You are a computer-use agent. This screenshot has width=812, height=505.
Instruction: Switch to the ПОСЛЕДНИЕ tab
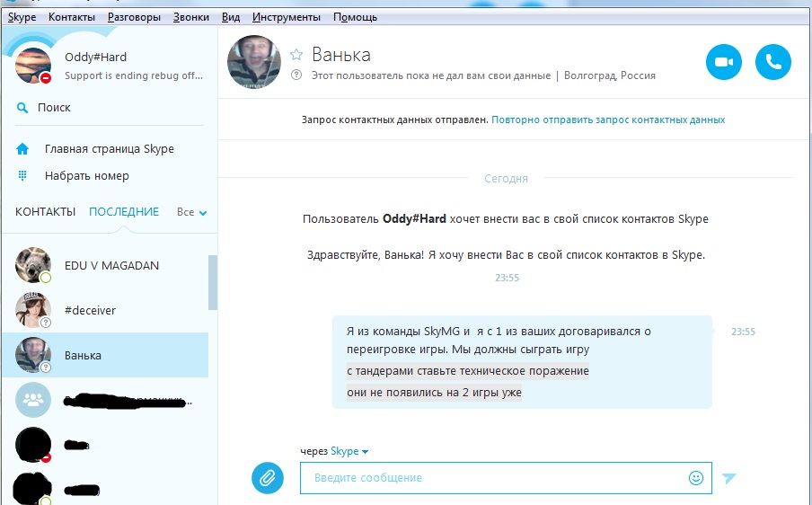click(124, 212)
